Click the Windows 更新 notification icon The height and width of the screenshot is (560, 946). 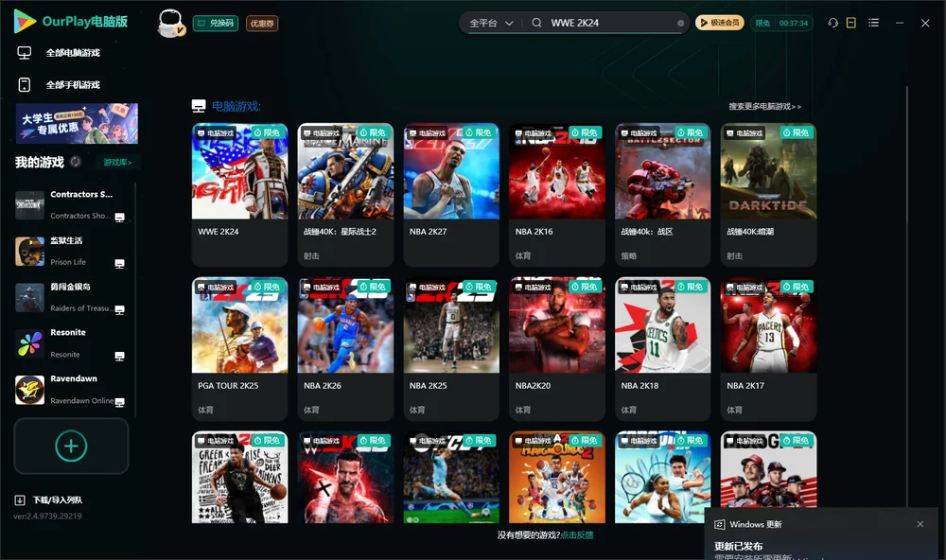[719, 525]
